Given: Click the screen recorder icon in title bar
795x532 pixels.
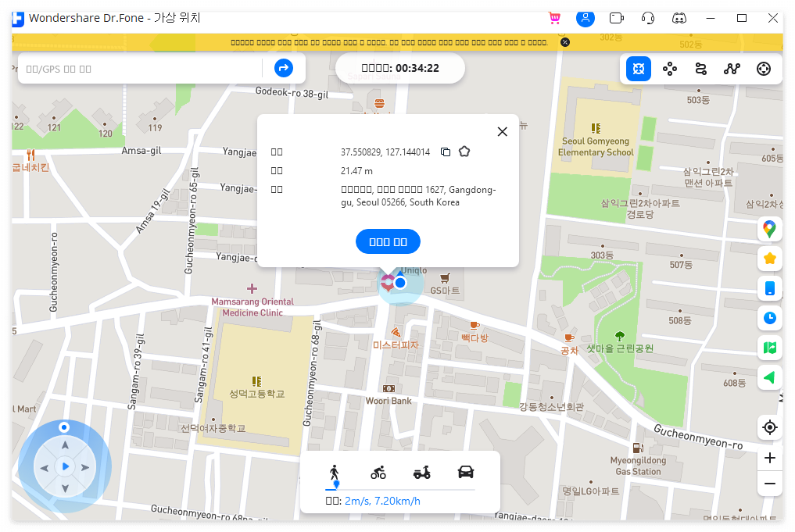Looking at the screenshot, I should 617,18.
